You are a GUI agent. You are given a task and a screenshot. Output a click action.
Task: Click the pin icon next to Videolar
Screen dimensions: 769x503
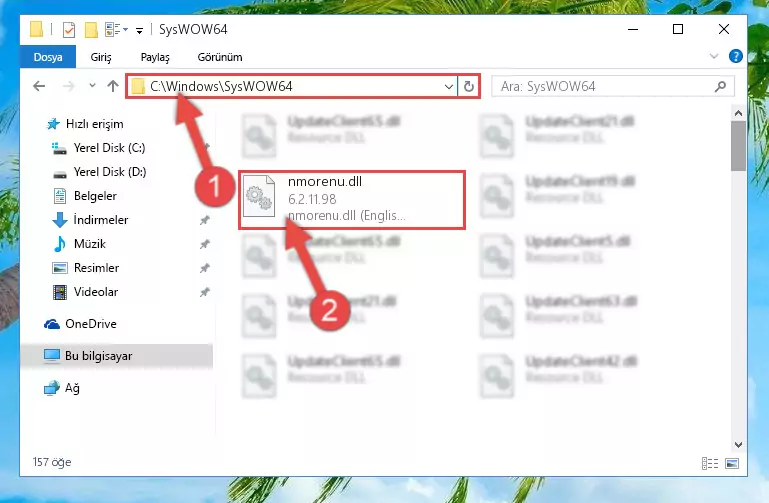(x=205, y=292)
